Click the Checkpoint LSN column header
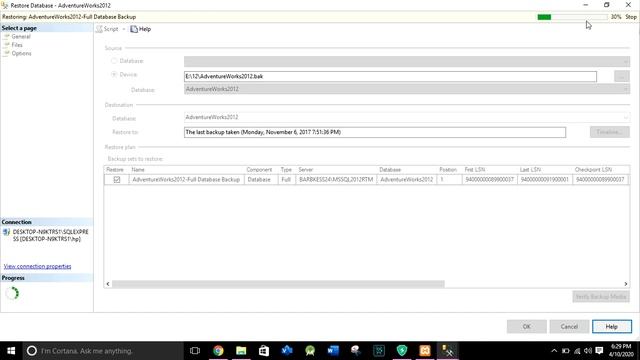This screenshot has height=360, width=640. coord(601,169)
